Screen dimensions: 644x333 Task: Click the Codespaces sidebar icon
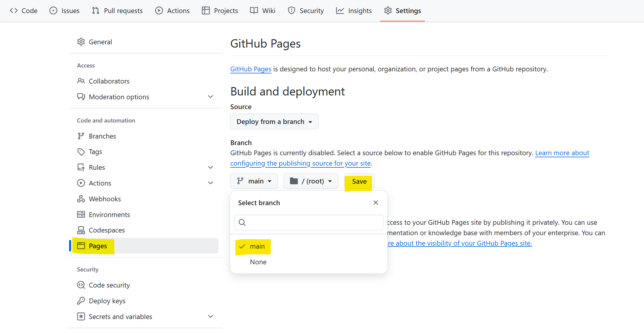[x=81, y=230]
